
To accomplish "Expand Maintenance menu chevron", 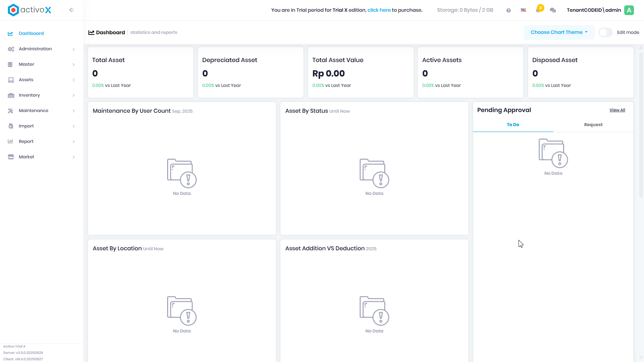I will point(73,111).
